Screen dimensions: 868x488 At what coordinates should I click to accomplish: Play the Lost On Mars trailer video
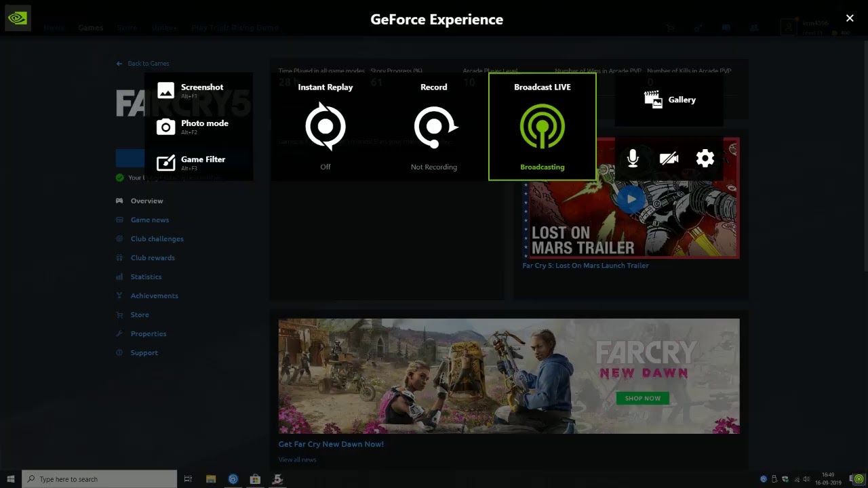(631, 199)
